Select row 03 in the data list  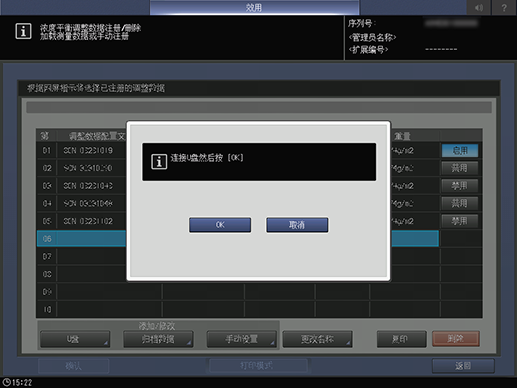point(237,186)
